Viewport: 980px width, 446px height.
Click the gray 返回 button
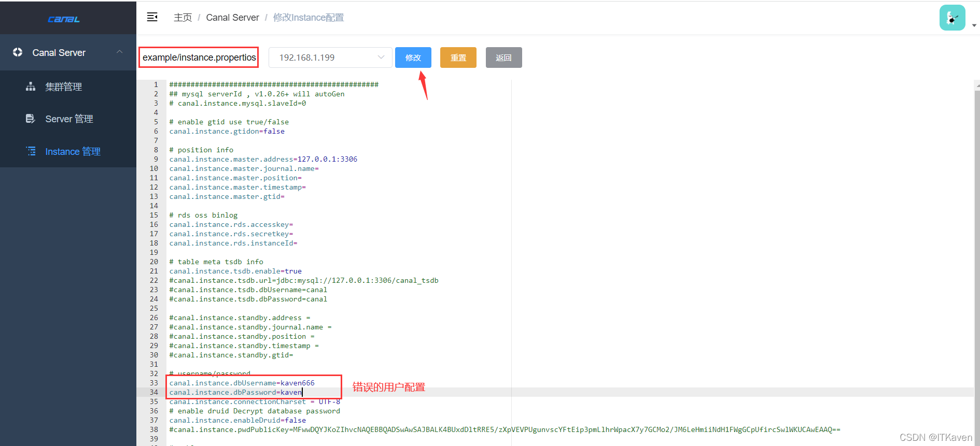(x=503, y=57)
